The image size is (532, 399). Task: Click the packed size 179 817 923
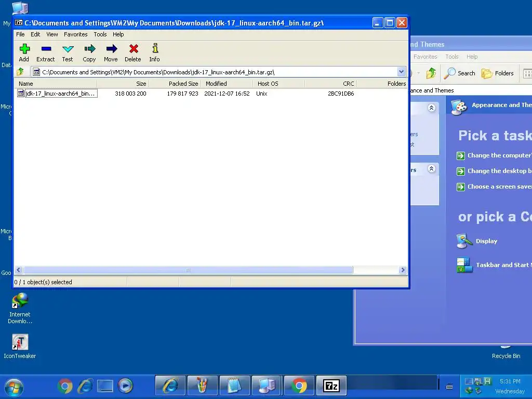[x=182, y=94]
